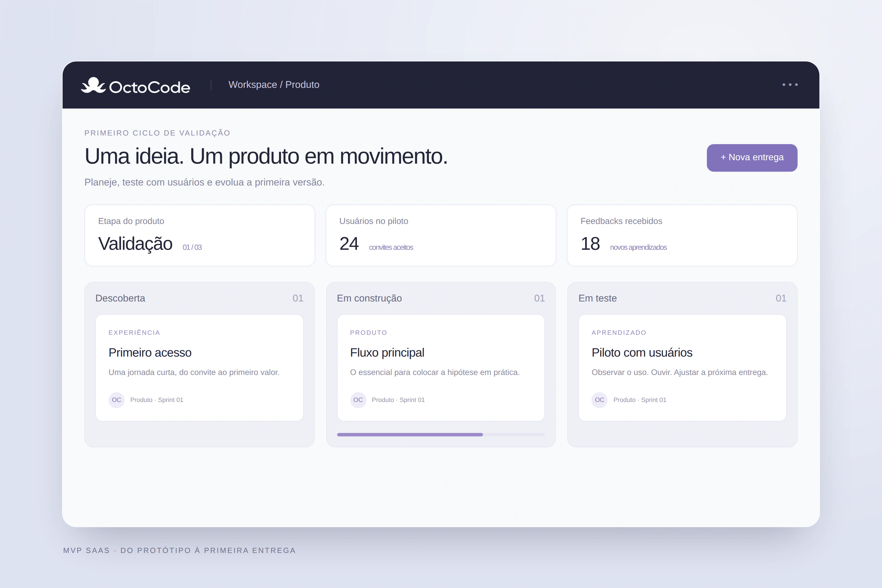Viewport: 882px width, 588px height.
Task: Click the 01 count in Em construção column
Action: click(539, 298)
